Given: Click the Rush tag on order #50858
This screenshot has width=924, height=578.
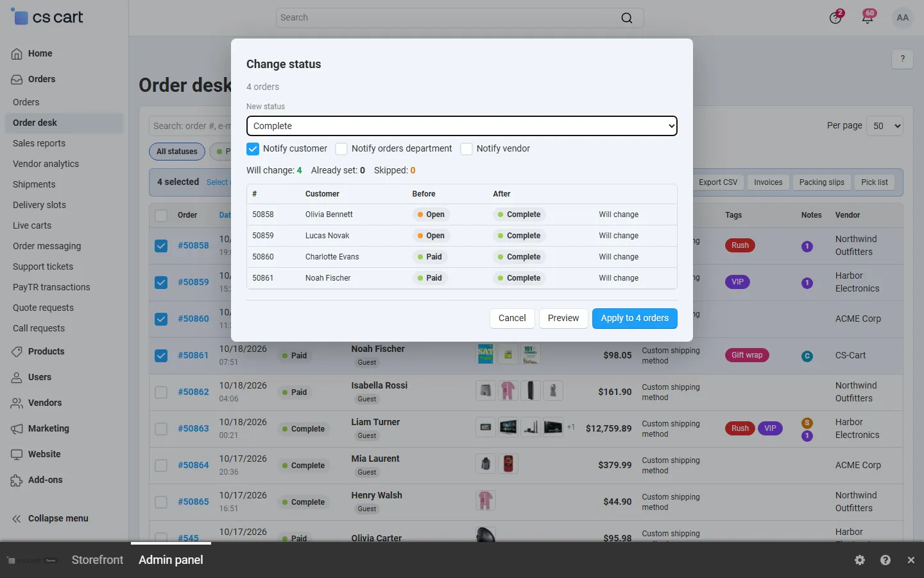Looking at the screenshot, I should pos(740,245).
